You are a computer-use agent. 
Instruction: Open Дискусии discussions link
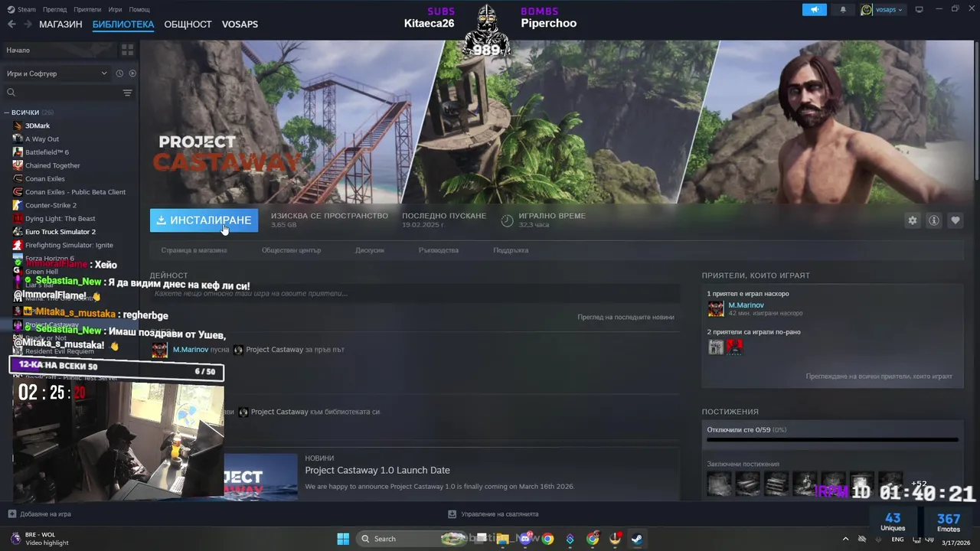click(370, 250)
